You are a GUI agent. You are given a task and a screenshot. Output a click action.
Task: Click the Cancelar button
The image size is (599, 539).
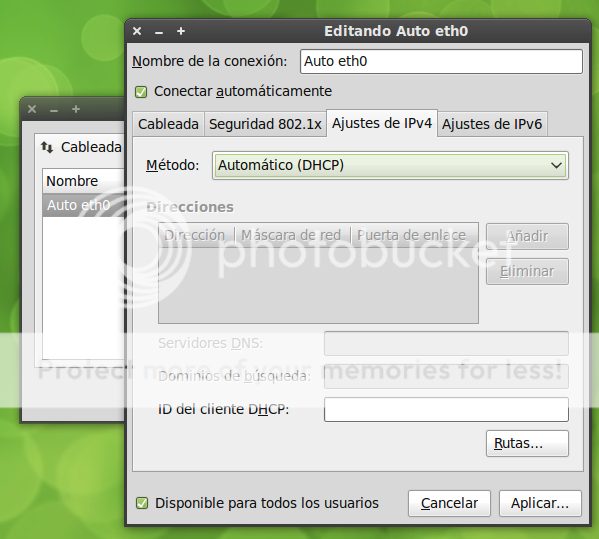[449, 503]
